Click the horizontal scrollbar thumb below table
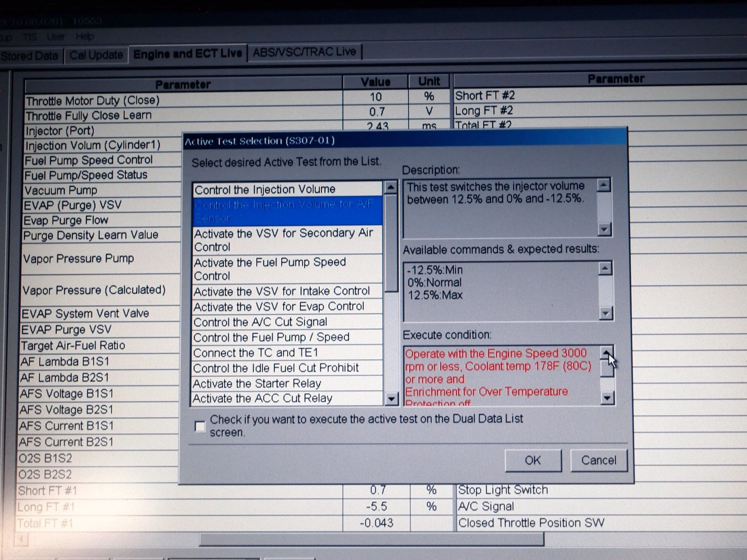The height and width of the screenshot is (560, 747). click(372, 539)
